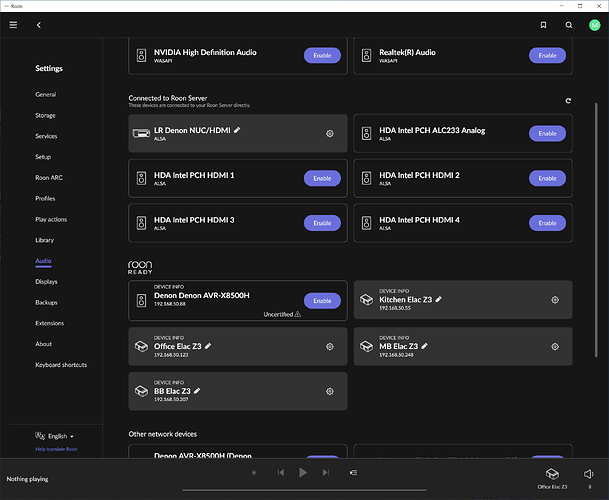This screenshot has height=500, width=609.
Task: Open the Setup settings section
Action: (43, 157)
